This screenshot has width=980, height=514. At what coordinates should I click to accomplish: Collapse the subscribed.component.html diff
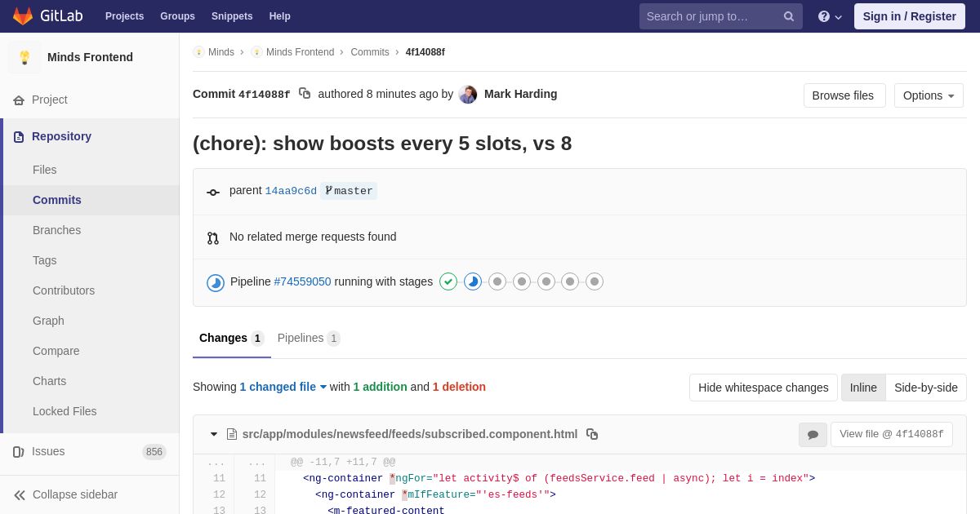click(214, 434)
